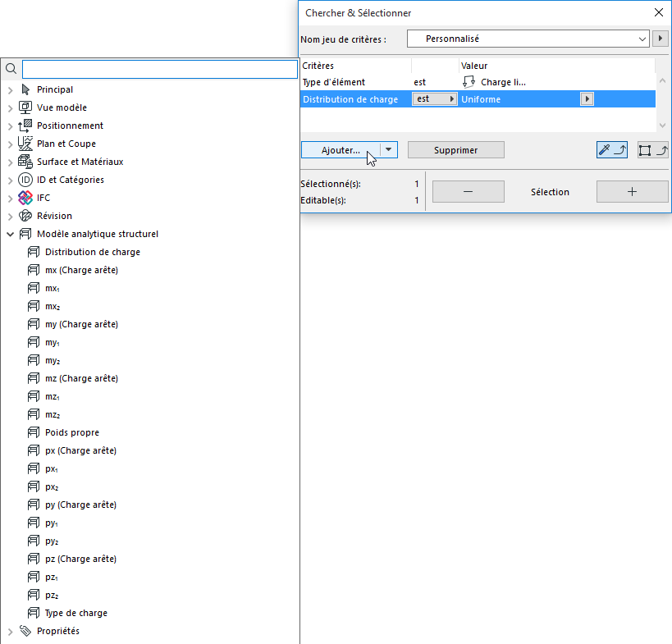Select the mz₂ criterion
Screen dimensions: 672x644
[x=53, y=415]
